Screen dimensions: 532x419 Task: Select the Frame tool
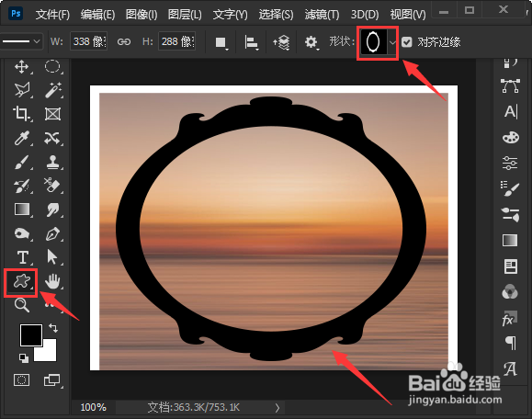pyautogui.click(x=52, y=114)
